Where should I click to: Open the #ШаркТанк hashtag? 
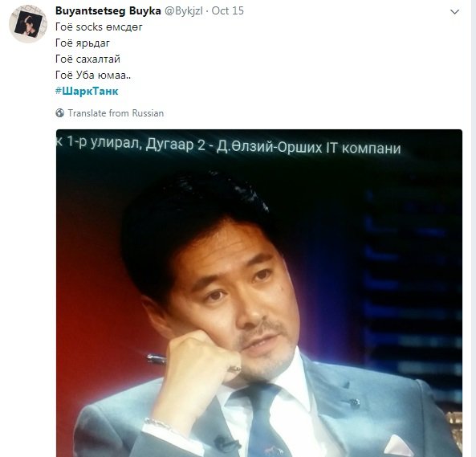click(x=87, y=91)
